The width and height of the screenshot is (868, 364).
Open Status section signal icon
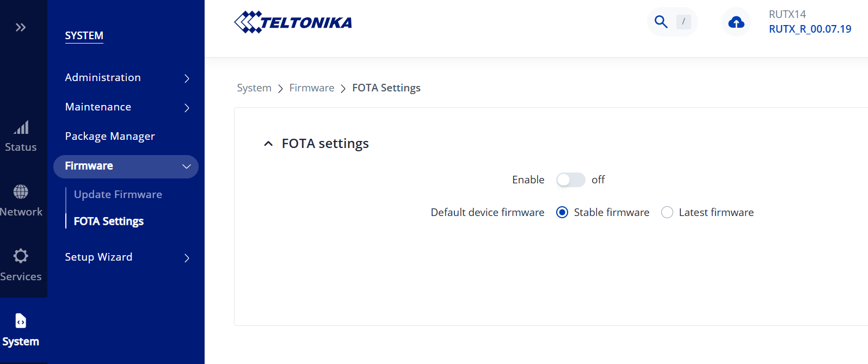tap(21, 128)
